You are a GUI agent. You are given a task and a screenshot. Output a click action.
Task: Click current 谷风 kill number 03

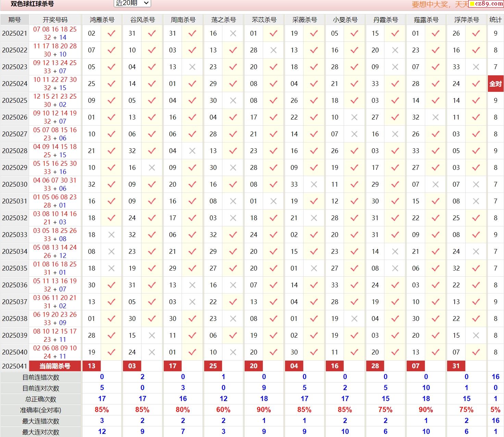point(132,366)
